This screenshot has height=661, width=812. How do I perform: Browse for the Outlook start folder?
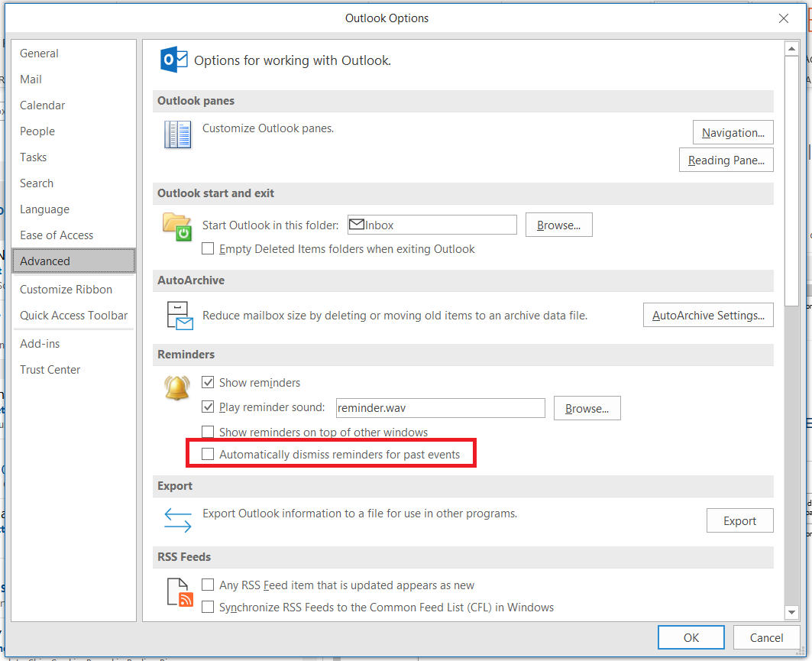click(x=558, y=225)
